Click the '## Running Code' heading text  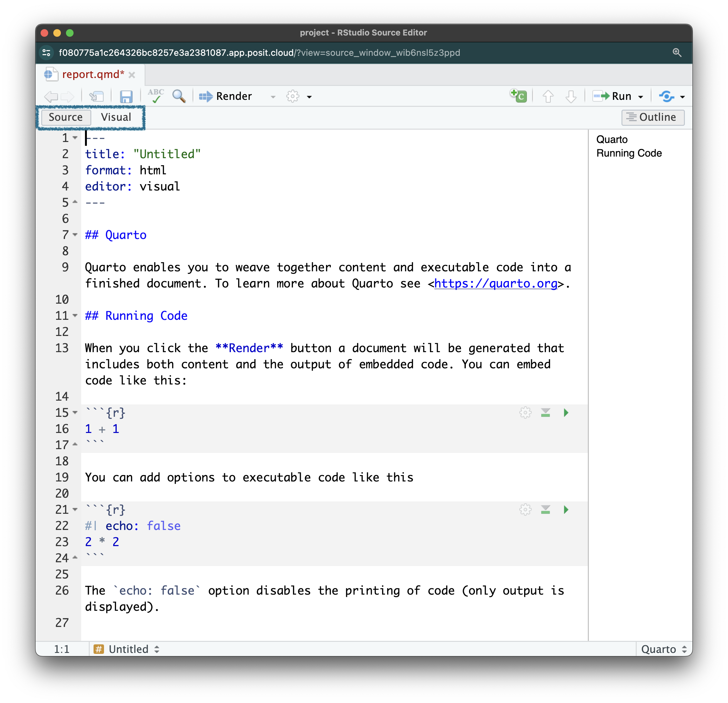click(x=136, y=316)
